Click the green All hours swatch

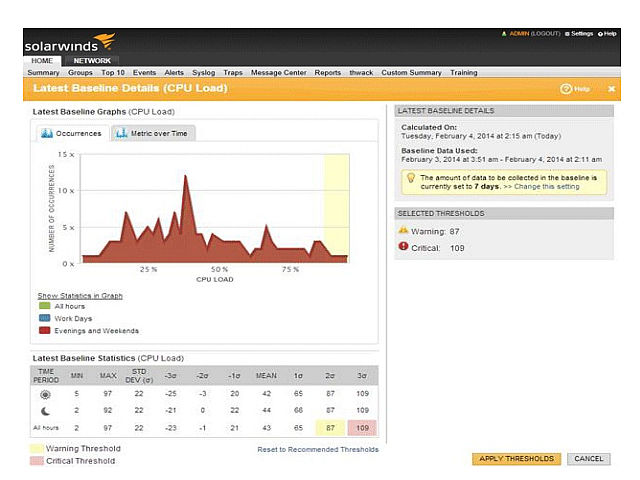[44, 306]
